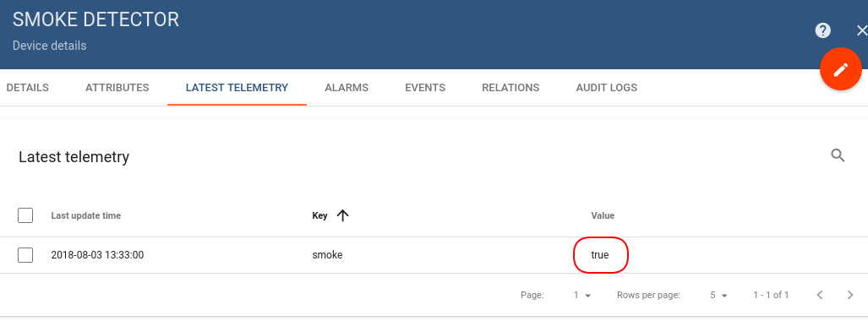The width and height of the screenshot is (868, 321).
Task: Select the Alarms tab
Action: pyautogui.click(x=347, y=88)
